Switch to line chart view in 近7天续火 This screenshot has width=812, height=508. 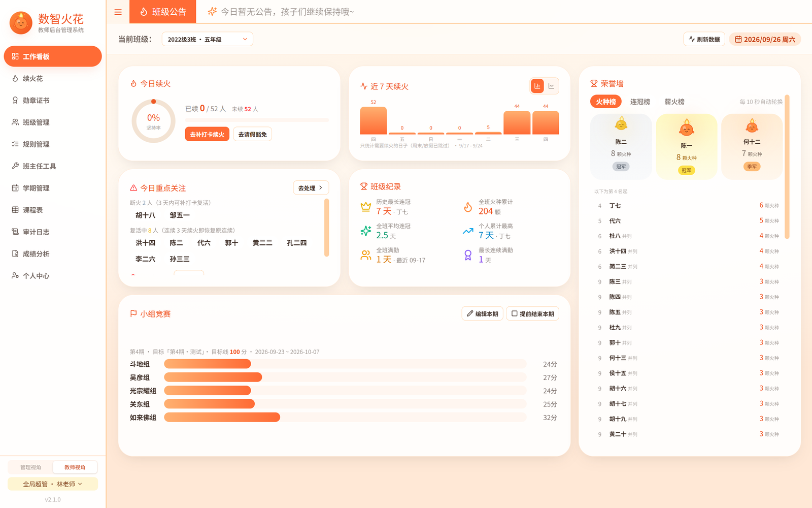pos(551,86)
